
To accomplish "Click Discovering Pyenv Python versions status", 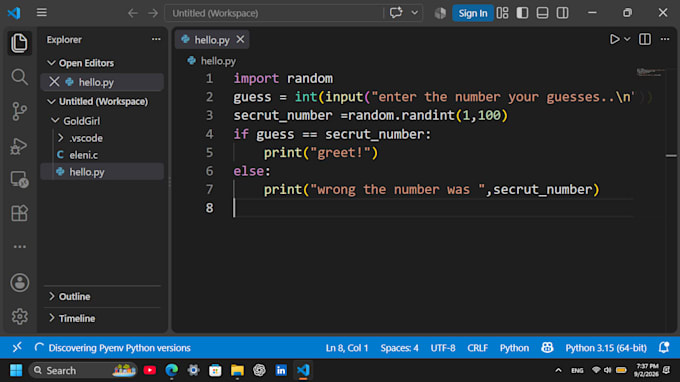I will coord(113,348).
